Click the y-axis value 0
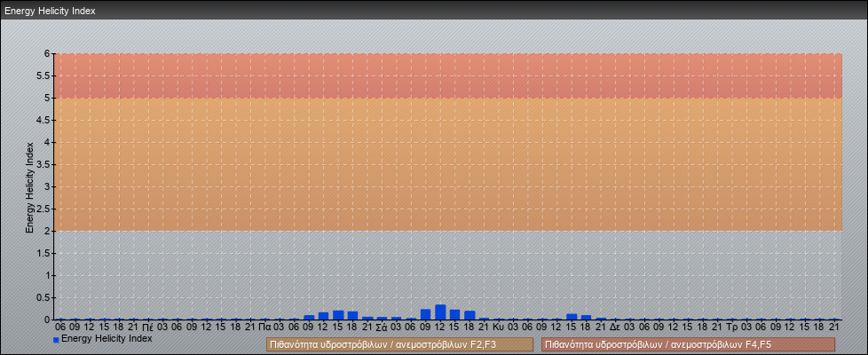Image resolution: width=868 pixels, height=355 pixels. click(x=48, y=319)
